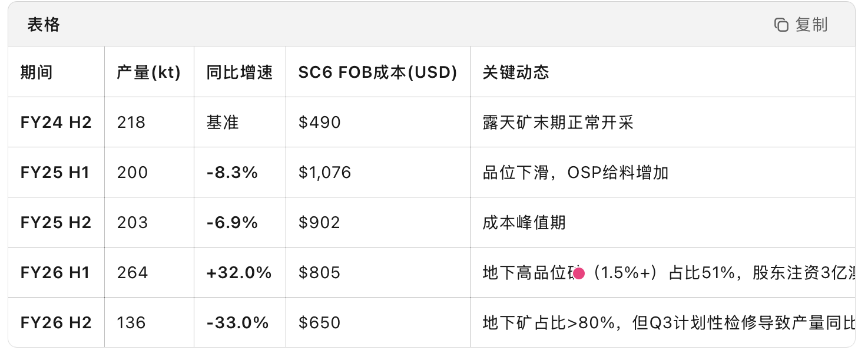Screen dimensions: 868x363
Task: Click the +32.0% growth value
Action: (239, 273)
